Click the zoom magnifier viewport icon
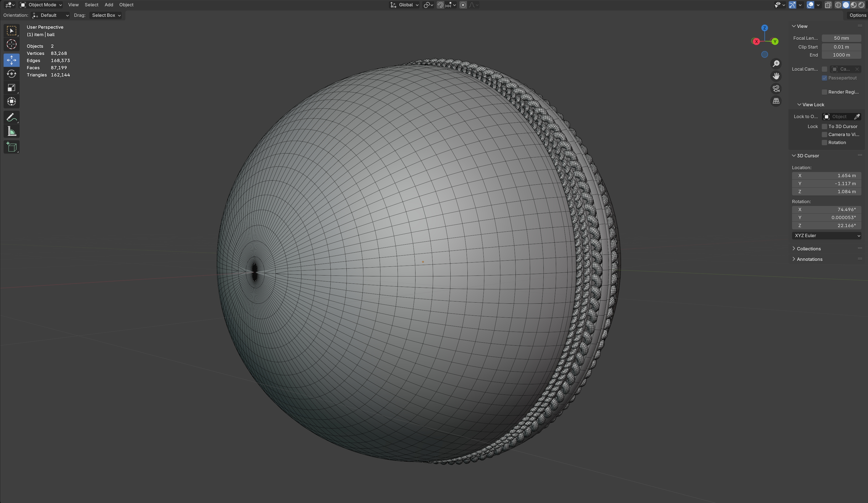Screen dimensions: 868x503 click(x=776, y=64)
